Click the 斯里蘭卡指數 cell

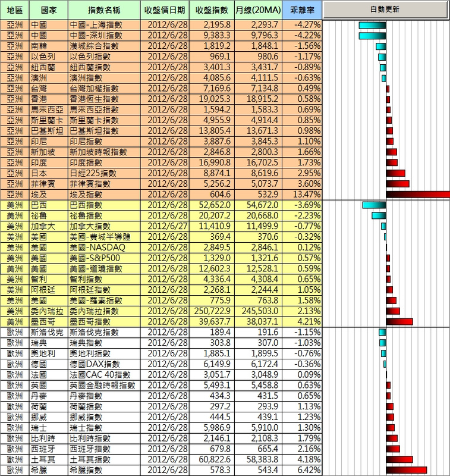(x=104, y=120)
